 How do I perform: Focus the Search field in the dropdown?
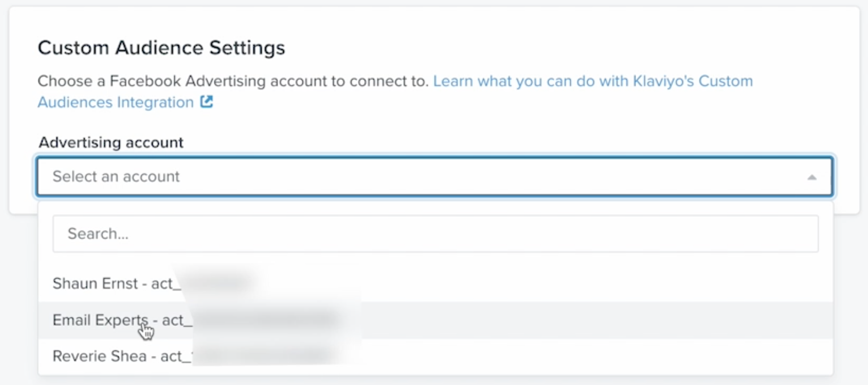click(x=435, y=233)
